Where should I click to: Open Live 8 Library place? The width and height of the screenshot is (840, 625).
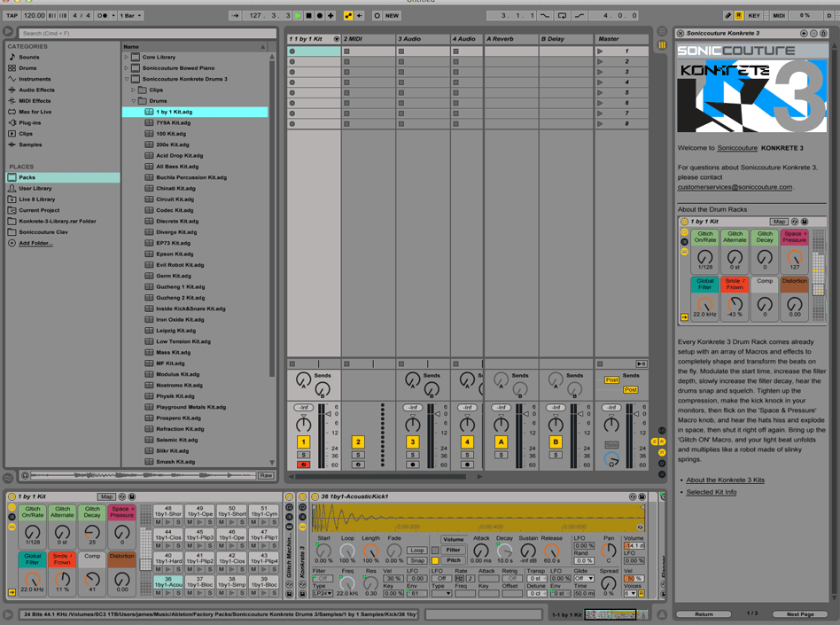tap(37, 199)
